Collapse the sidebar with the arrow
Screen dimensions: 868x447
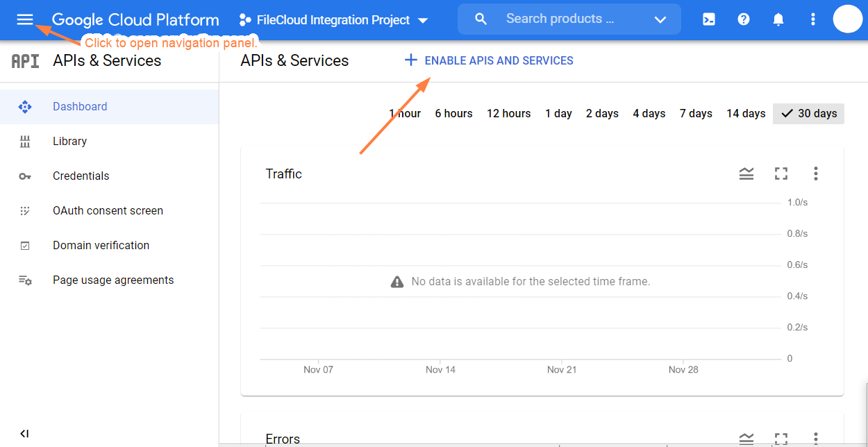pyautogui.click(x=24, y=433)
